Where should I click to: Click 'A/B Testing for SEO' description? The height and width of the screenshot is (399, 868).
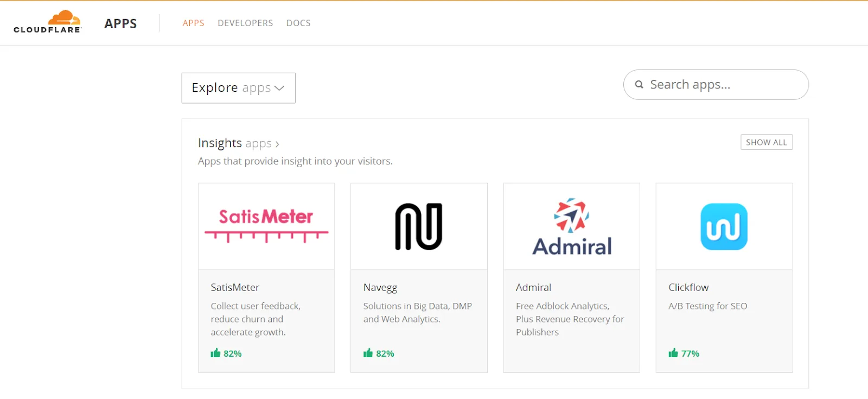(708, 306)
